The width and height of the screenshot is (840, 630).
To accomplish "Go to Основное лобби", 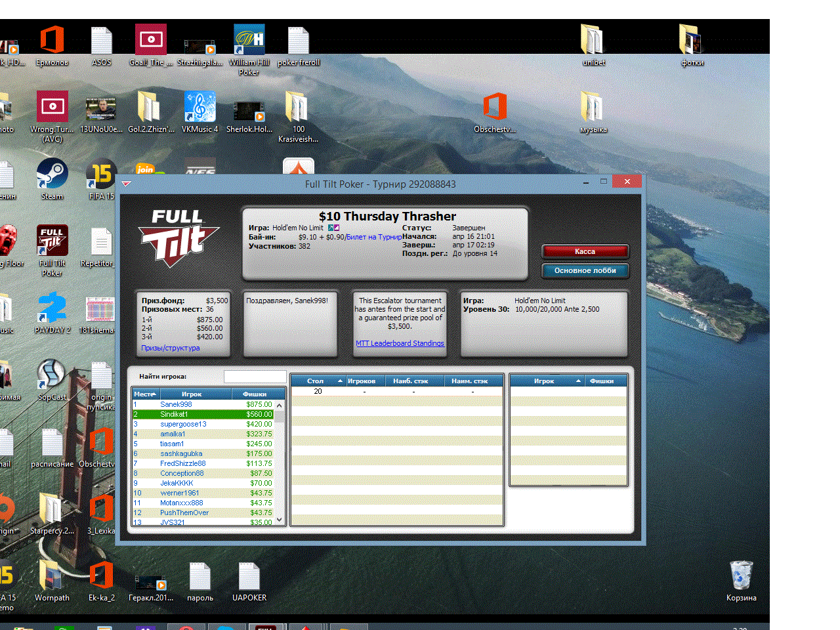I will tap(585, 270).
